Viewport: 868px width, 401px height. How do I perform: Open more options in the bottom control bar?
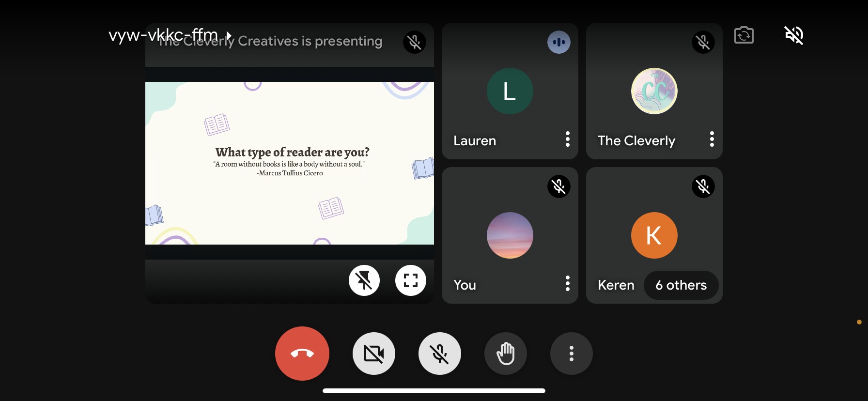click(x=572, y=354)
